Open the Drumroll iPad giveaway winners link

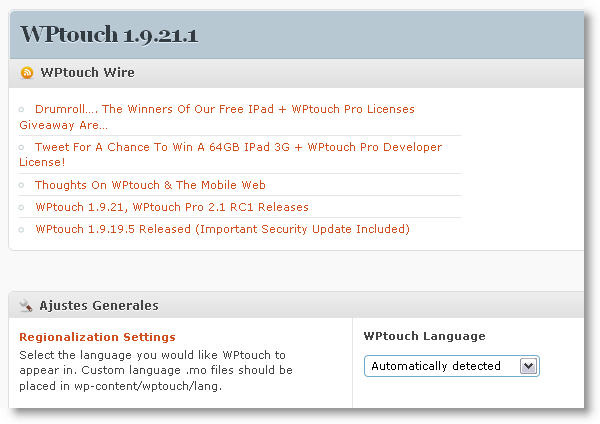(x=224, y=109)
